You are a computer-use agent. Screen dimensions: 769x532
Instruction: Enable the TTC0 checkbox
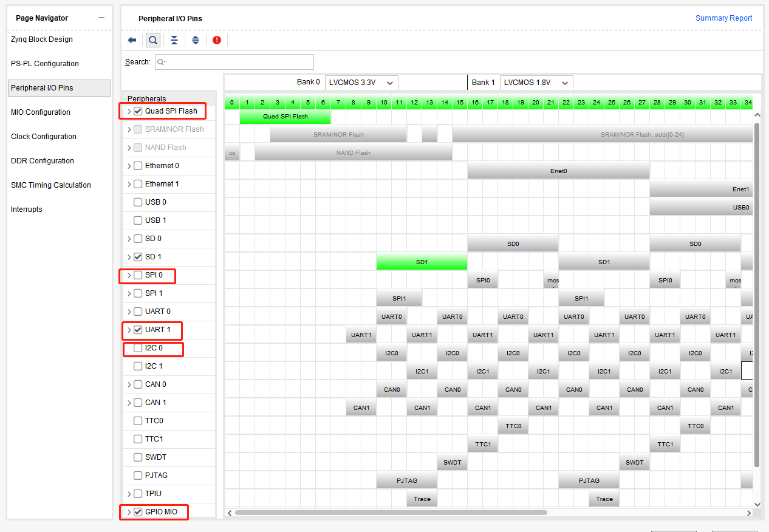coord(138,421)
